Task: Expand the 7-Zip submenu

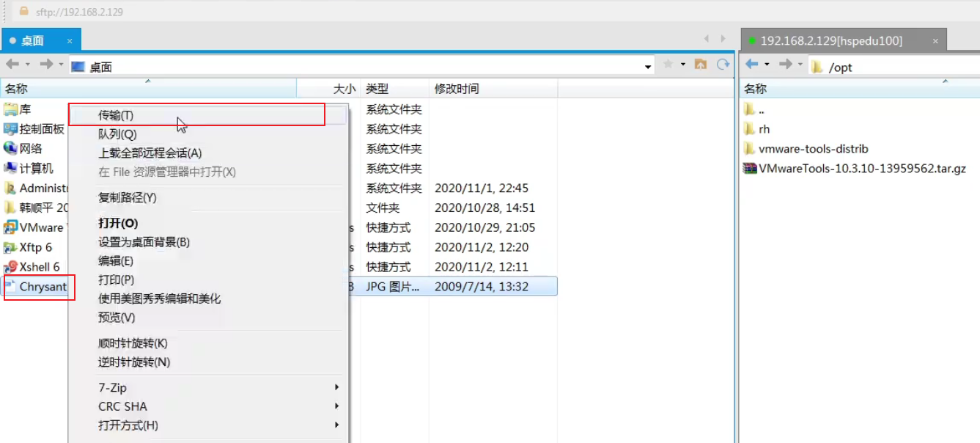Action: [208, 387]
